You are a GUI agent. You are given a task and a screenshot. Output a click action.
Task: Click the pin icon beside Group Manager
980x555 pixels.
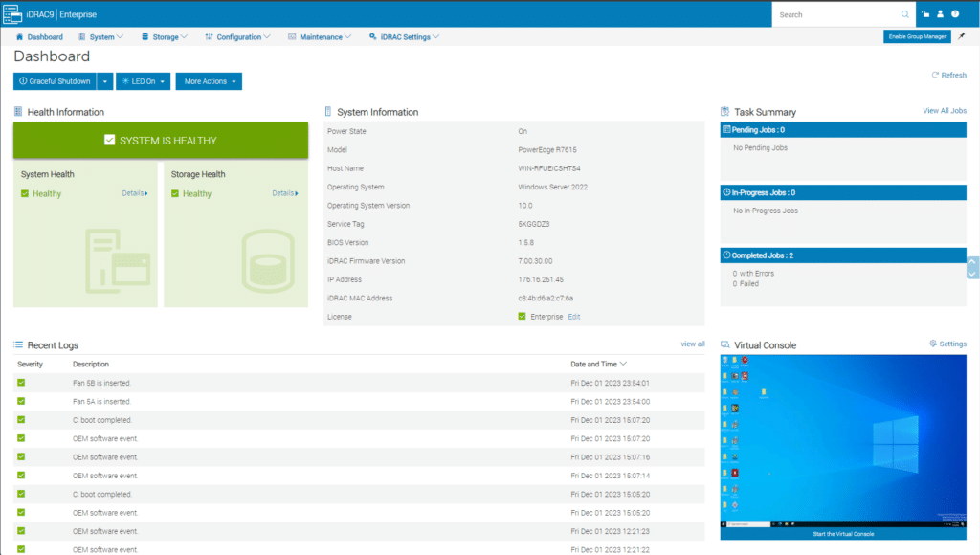[x=961, y=36]
